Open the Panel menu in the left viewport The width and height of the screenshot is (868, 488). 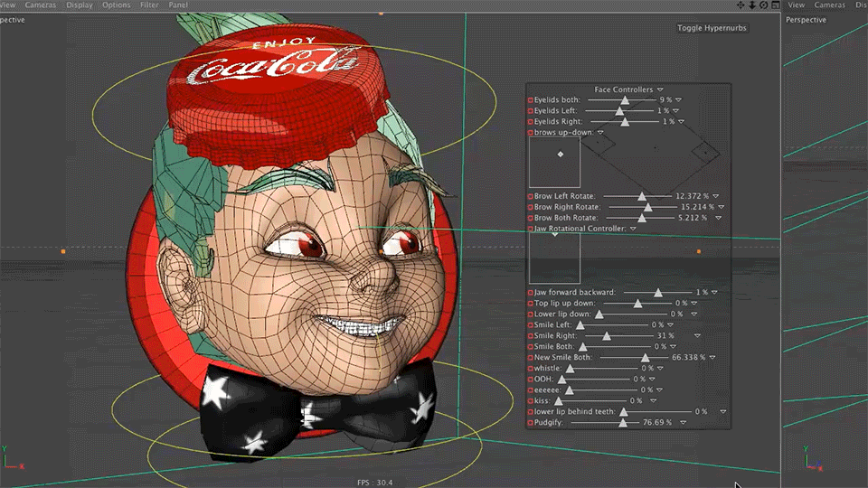coord(178,5)
